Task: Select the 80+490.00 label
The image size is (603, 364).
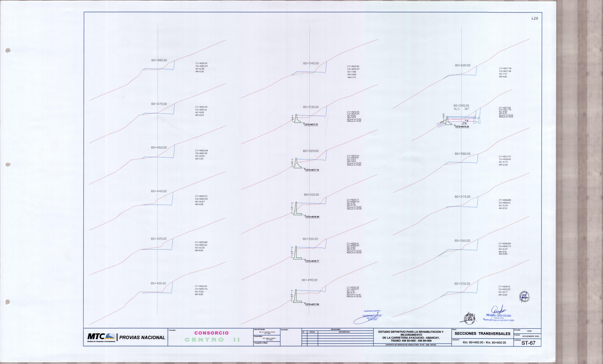Action: coord(310,280)
